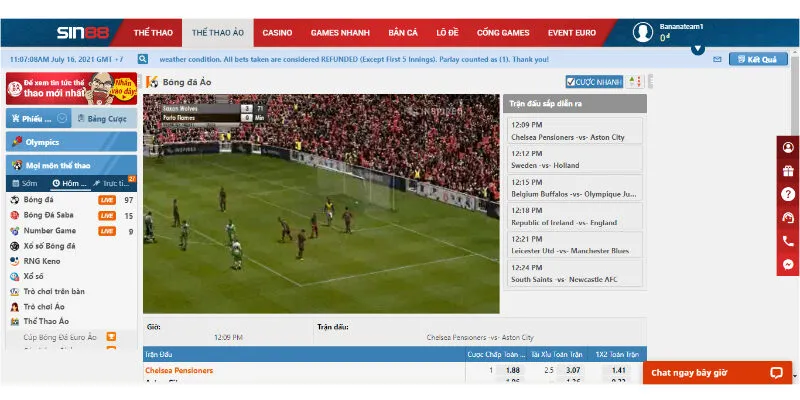Screen dimensions: 800x400
Task: Click LIVE badge next to Bóng Đá Saba
Action: (x=107, y=216)
